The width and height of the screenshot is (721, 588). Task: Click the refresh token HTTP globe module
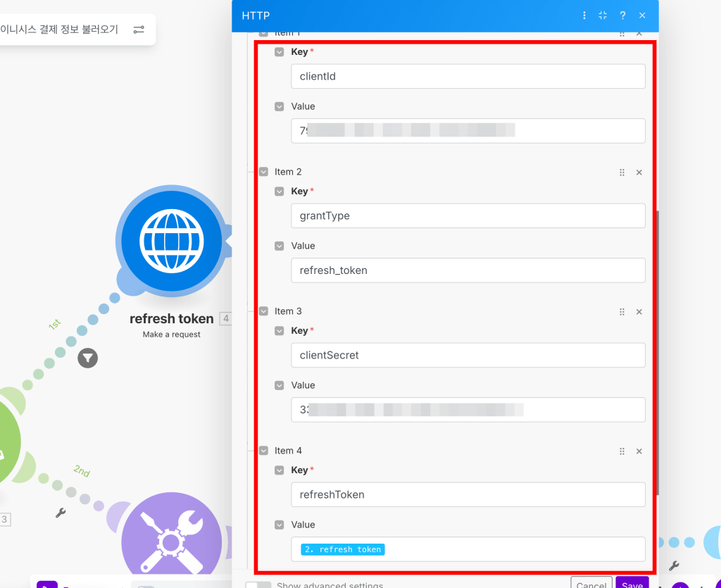(171, 242)
